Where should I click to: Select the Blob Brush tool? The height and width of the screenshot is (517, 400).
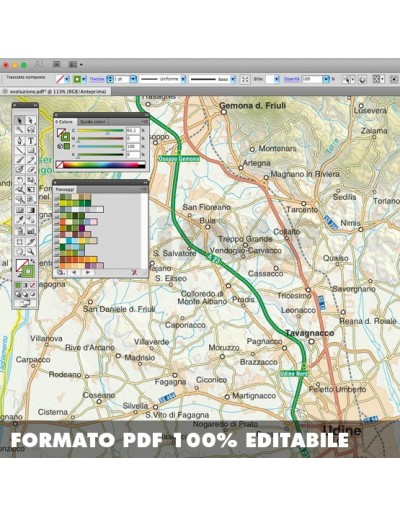pos(20,170)
